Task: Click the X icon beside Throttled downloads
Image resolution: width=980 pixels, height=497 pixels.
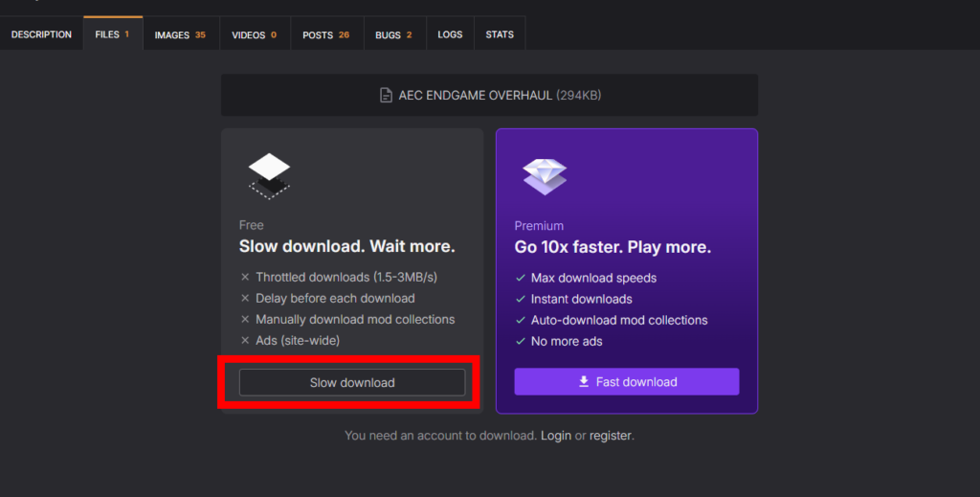Action: pos(246,278)
